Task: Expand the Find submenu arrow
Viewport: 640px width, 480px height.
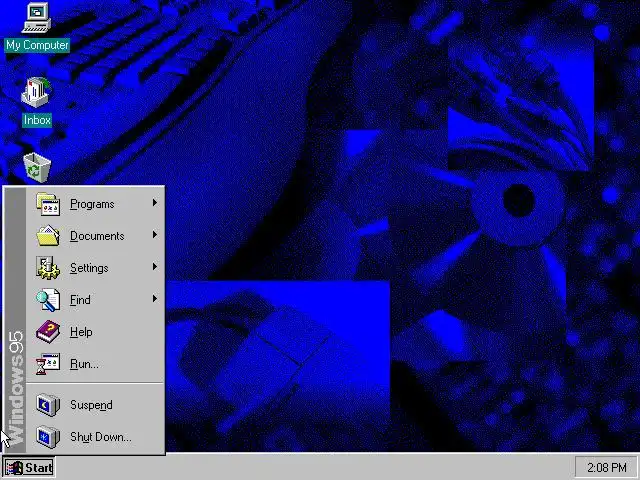Action: click(x=155, y=298)
